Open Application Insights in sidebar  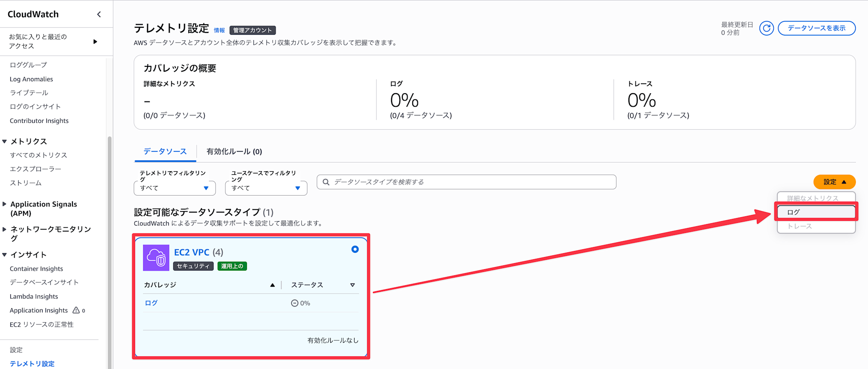[x=39, y=310]
